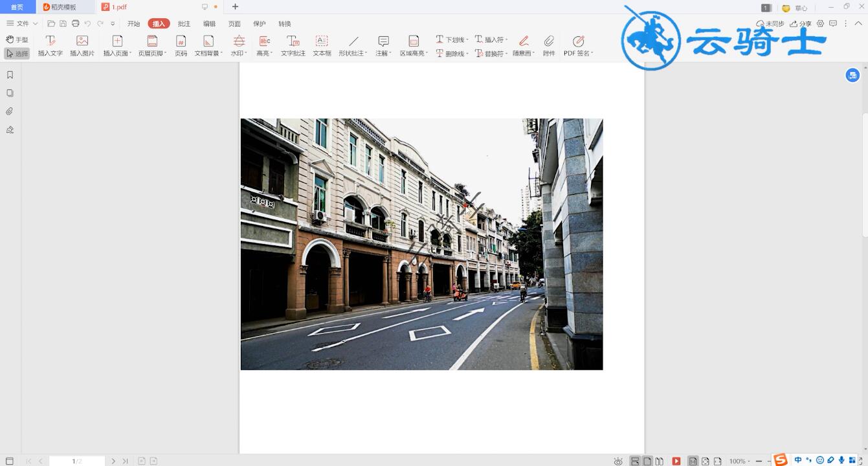Click the street photo in the page
868x466 pixels.
421,244
